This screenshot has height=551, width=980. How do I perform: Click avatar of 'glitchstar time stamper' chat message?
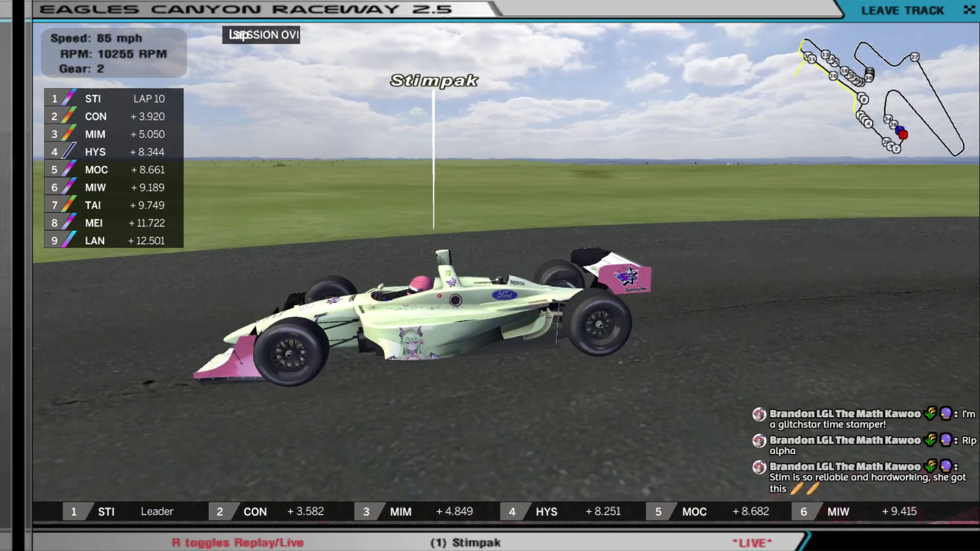(x=759, y=414)
